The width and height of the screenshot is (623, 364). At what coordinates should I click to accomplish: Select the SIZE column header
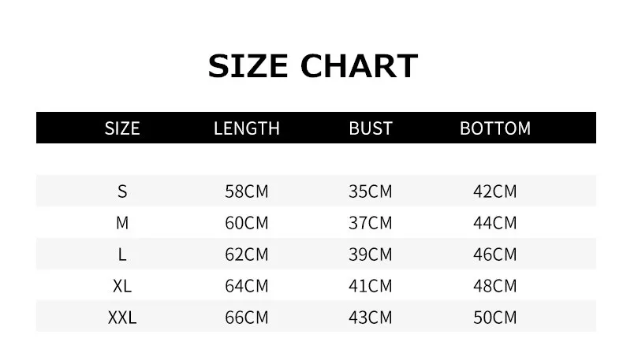coord(122,128)
